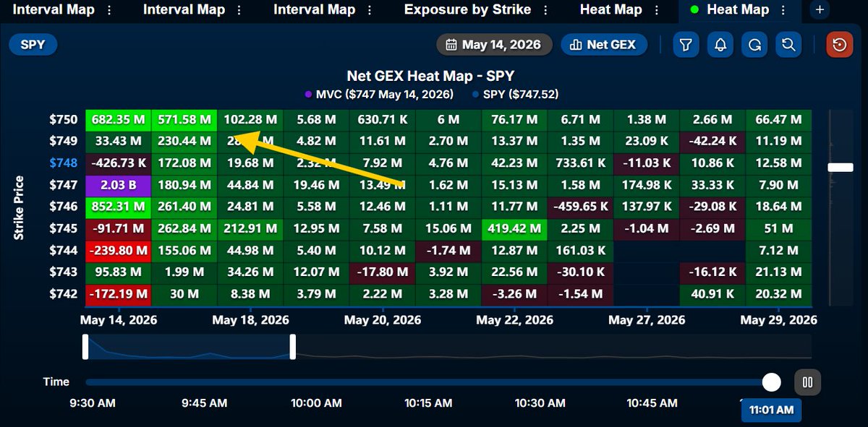868x427 pixels.
Task: Toggle SPY ($747.52) legend series
Action: [x=515, y=95]
